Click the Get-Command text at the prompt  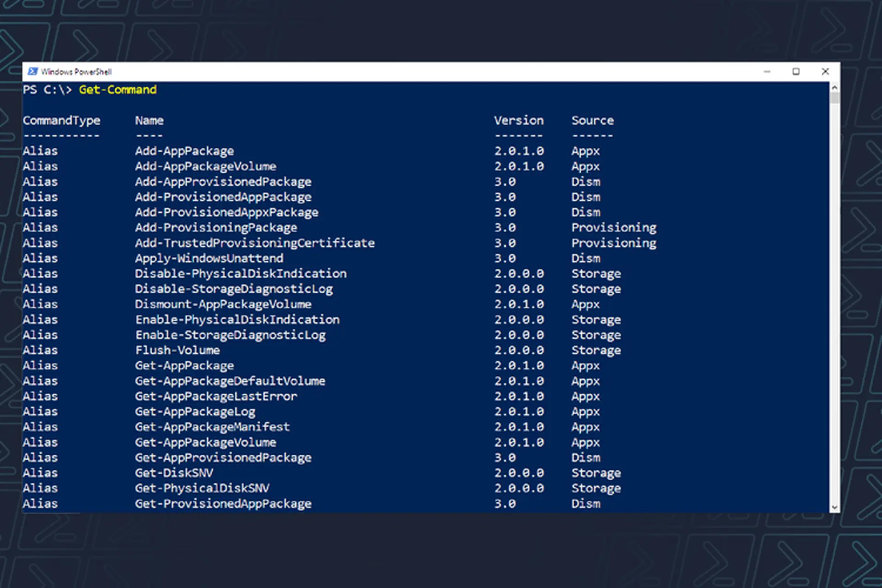pyautogui.click(x=118, y=90)
